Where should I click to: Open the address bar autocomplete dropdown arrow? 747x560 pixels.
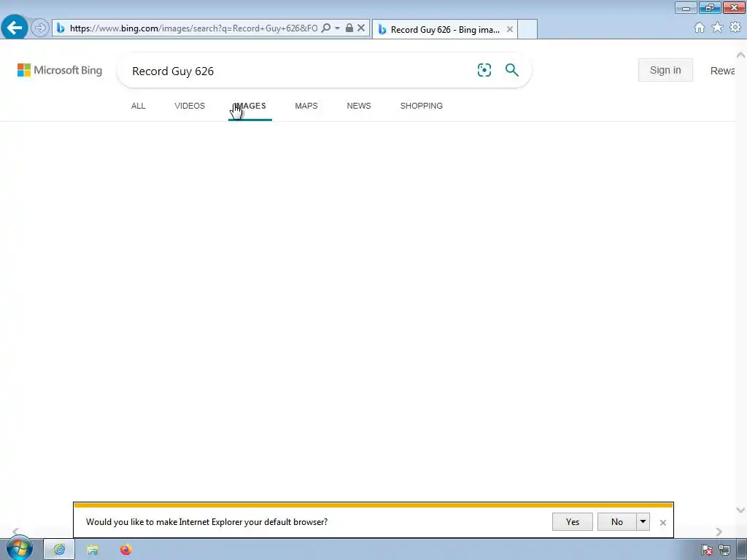tap(337, 28)
